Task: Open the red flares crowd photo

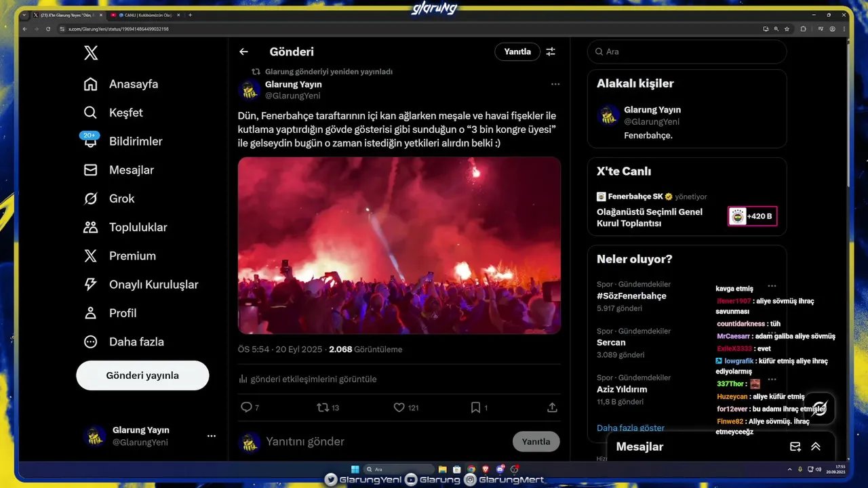Action: pyautogui.click(x=399, y=245)
